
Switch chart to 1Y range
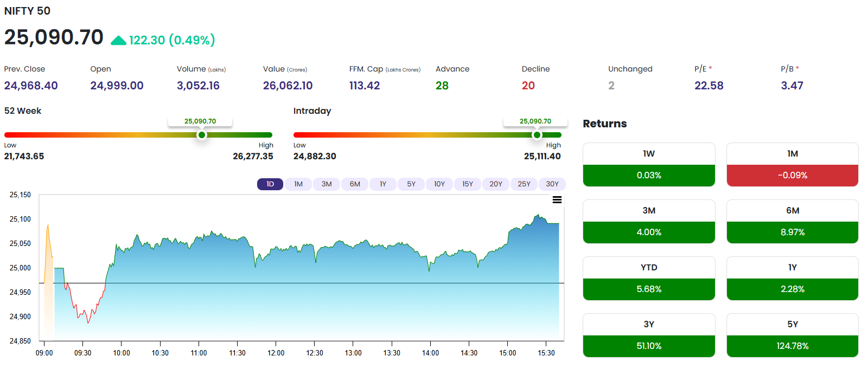[x=383, y=184]
